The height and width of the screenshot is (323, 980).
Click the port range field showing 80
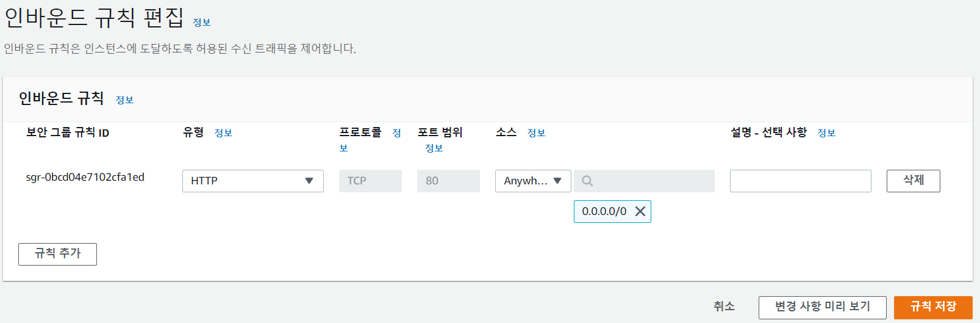tap(448, 181)
